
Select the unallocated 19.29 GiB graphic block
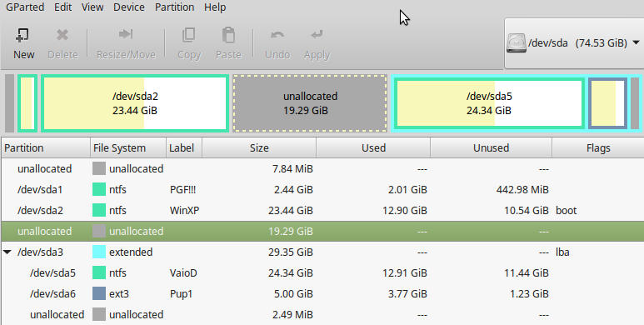pos(310,103)
